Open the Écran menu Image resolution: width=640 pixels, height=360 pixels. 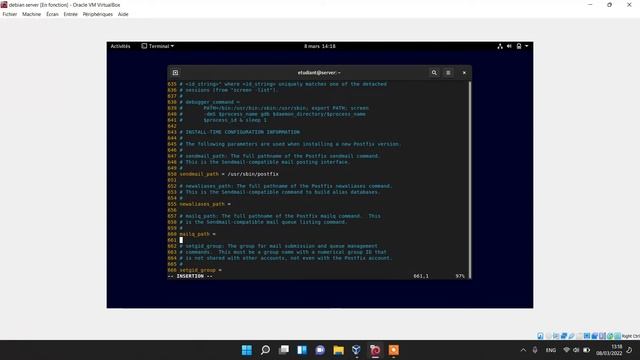(52, 14)
